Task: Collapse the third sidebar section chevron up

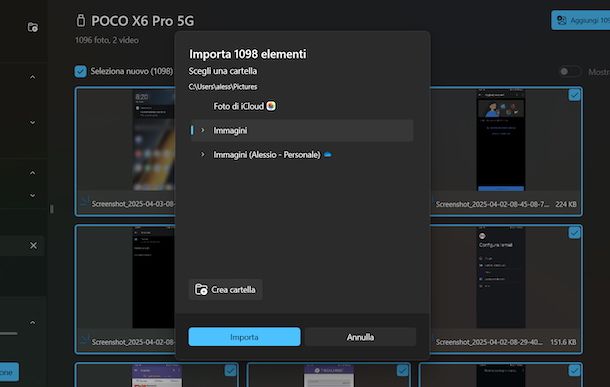Action: (x=33, y=173)
